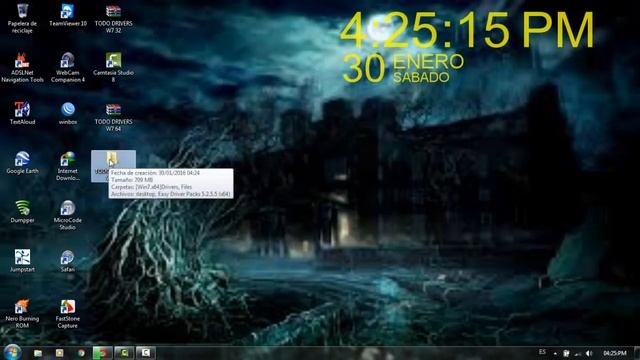The image size is (640, 360).
Task: Open Chrome from the taskbar
Action: pyautogui.click(x=81, y=353)
